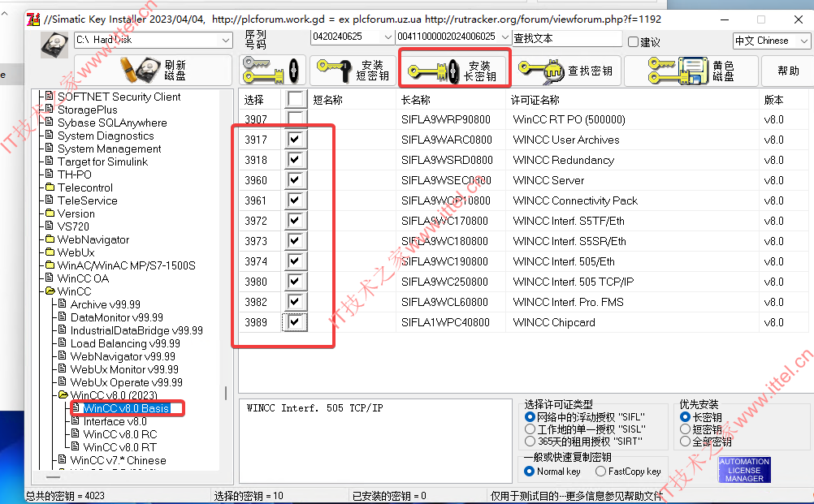
Task: Select WinCC v8.0 RC in the tree
Action: [x=120, y=434]
